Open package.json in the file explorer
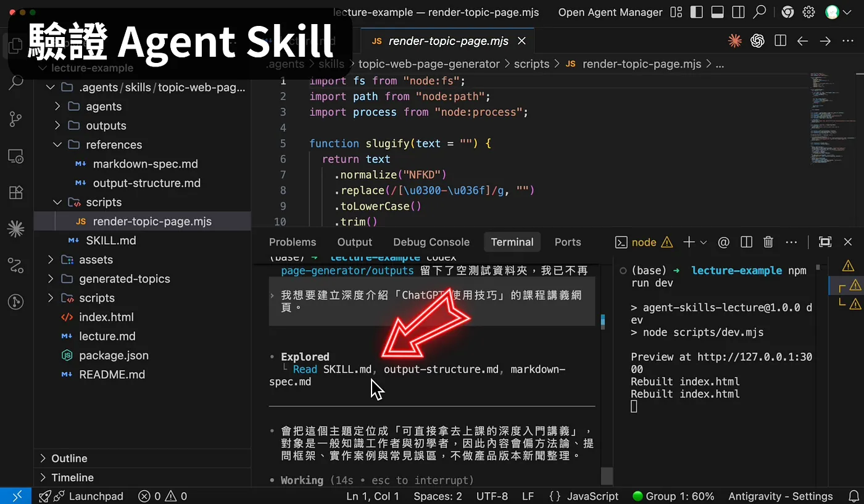 pyautogui.click(x=114, y=355)
